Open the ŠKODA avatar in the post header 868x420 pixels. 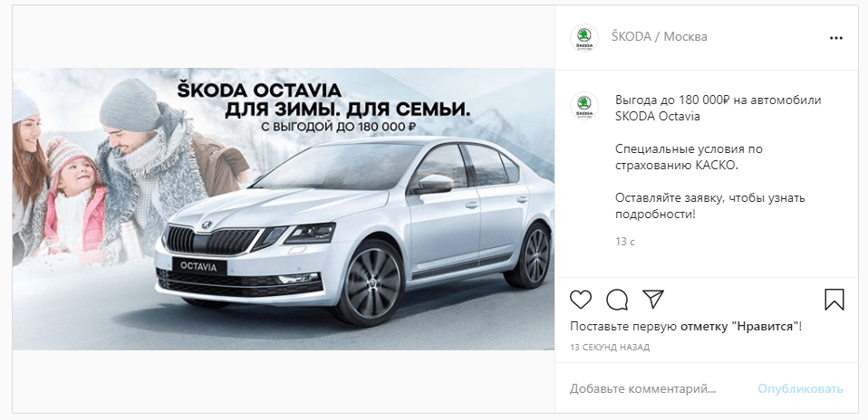coord(584,38)
